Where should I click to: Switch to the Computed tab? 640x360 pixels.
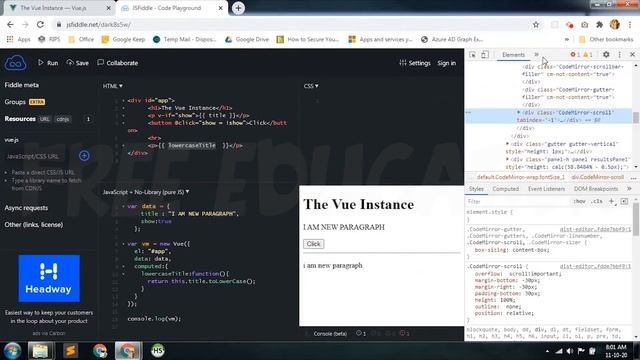pos(505,189)
